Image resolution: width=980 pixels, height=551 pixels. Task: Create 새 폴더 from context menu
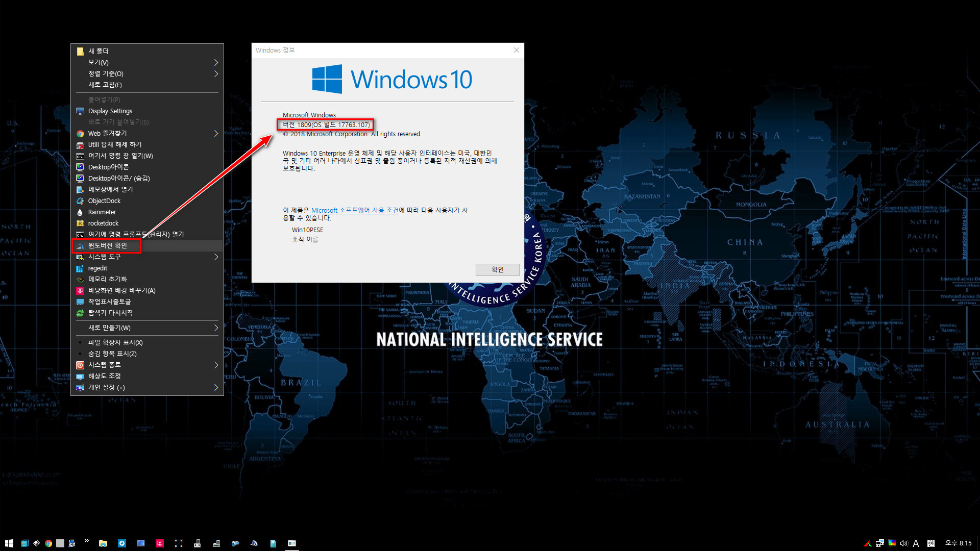tap(147, 51)
